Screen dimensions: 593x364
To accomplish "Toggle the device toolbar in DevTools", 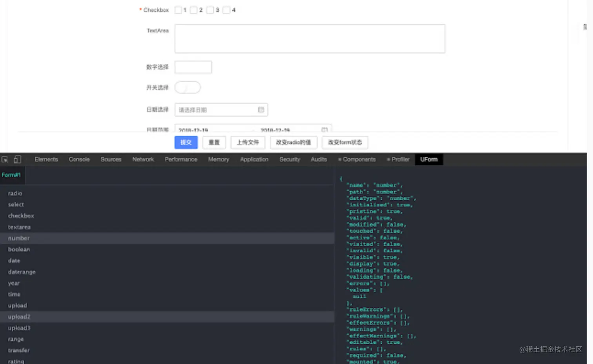I will coord(16,159).
